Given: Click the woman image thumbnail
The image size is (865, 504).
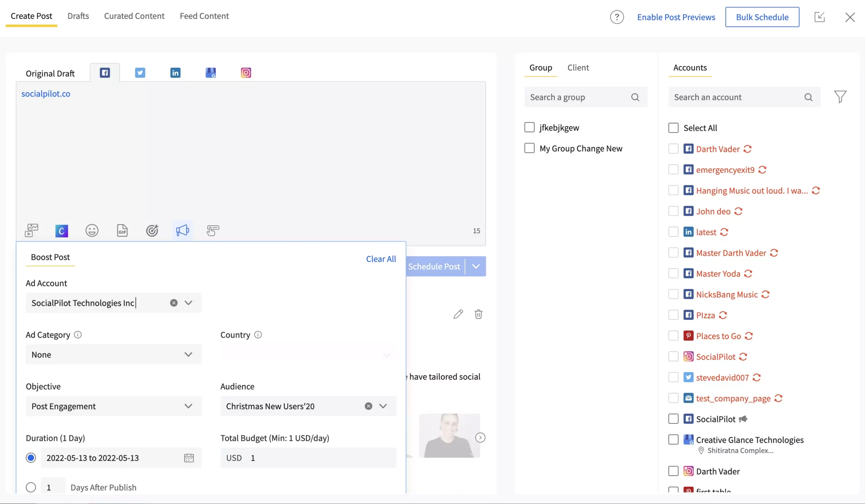Looking at the screenshot, I should coord(450,436).
